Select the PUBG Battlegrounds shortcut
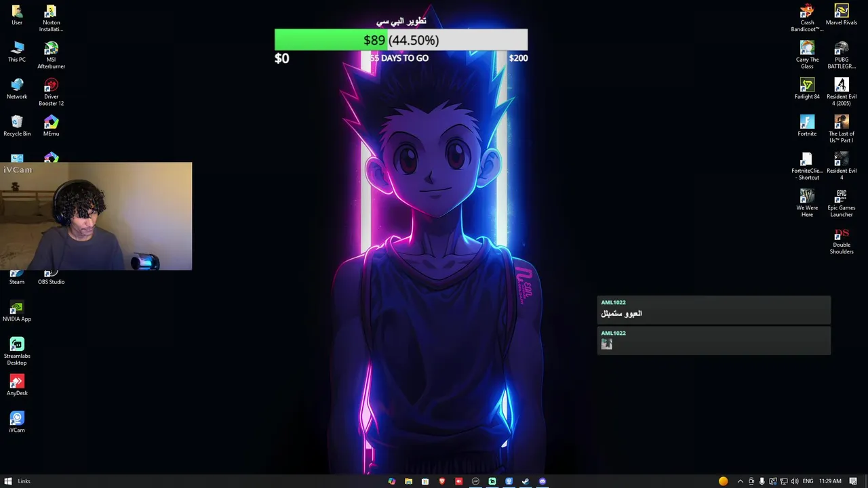 842,56
